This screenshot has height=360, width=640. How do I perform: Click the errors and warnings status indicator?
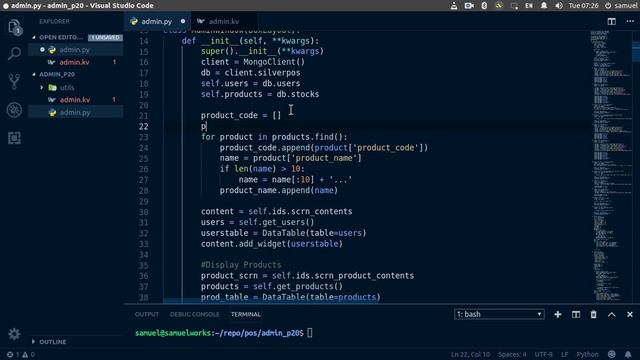click(20, 354)
